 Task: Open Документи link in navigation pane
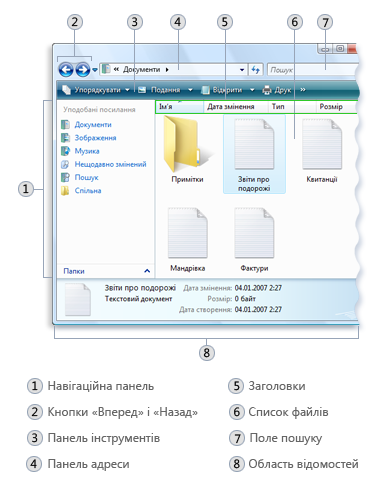coord(93,125)
